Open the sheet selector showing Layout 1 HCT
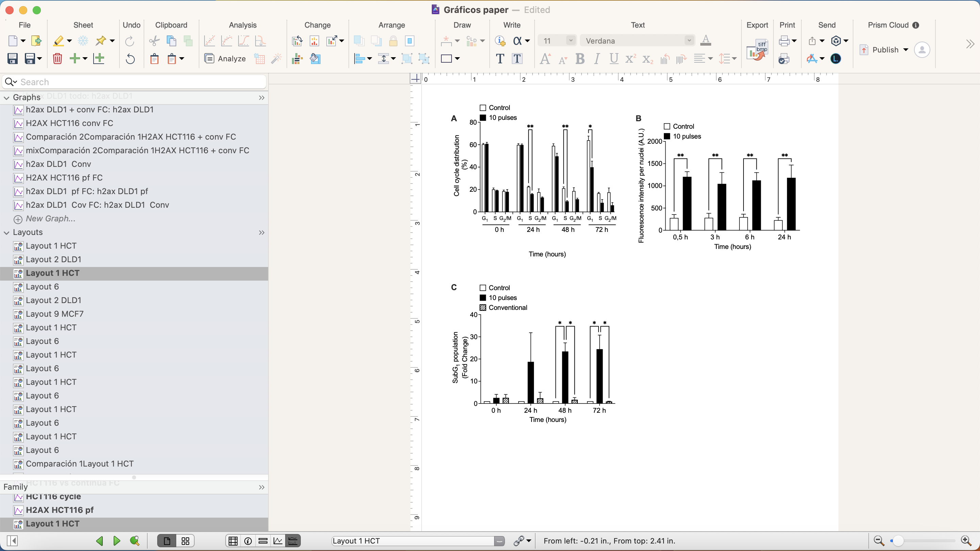The width and height of the screenshot is (980, 551). 418,541
